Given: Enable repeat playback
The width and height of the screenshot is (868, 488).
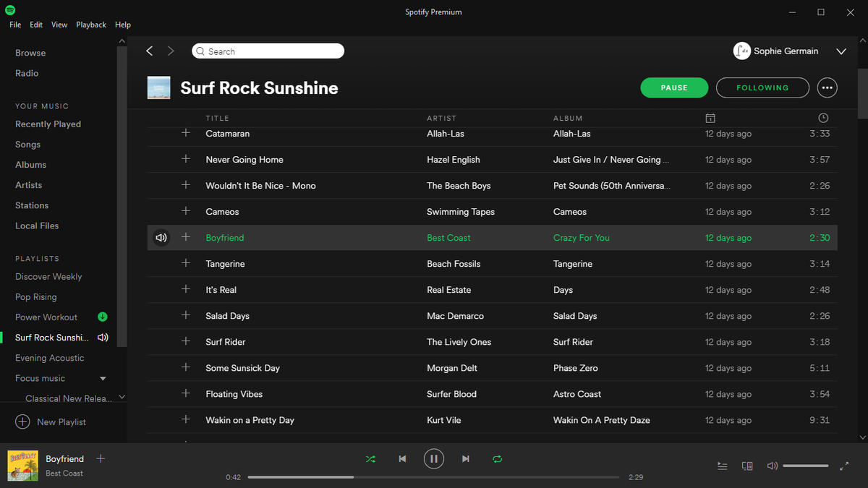Looking at the screenshot, I should pos(498,458).
